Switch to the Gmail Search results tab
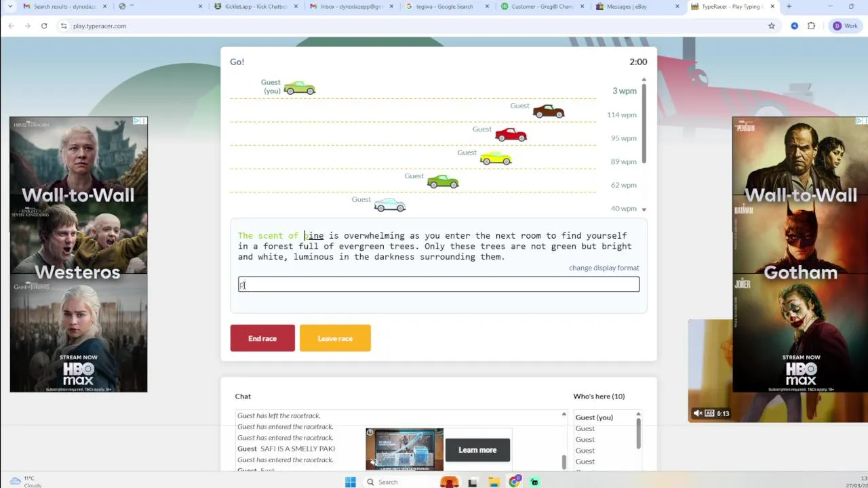 coord(64,7)
